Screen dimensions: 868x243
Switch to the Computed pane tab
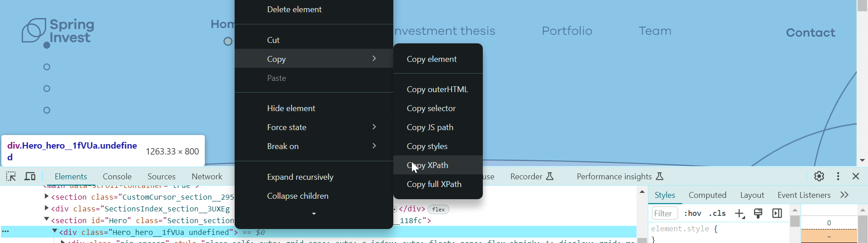708,195
